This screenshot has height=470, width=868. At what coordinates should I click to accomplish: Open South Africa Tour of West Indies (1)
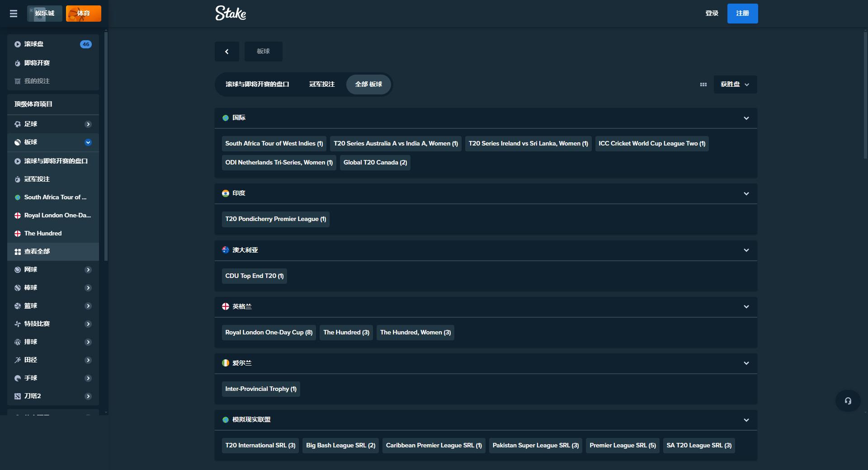tap(274, 144)
